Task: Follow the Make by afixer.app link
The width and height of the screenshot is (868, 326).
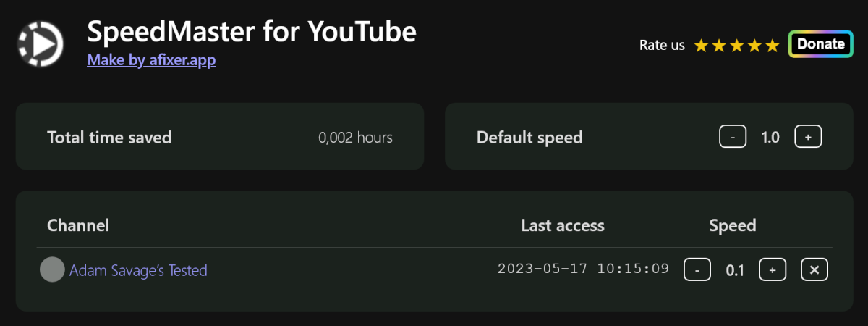Action: pos(151,59)
